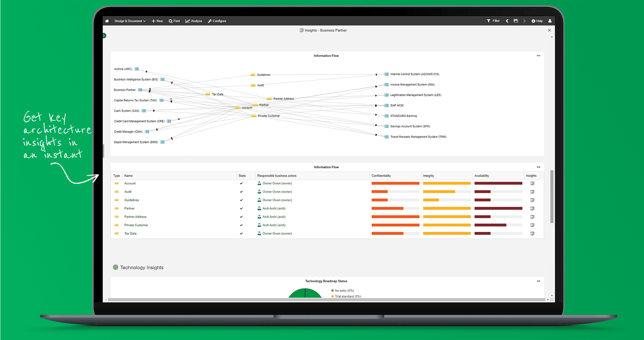Click the green sidebar arrow toggle

click(x=104, y=35)
